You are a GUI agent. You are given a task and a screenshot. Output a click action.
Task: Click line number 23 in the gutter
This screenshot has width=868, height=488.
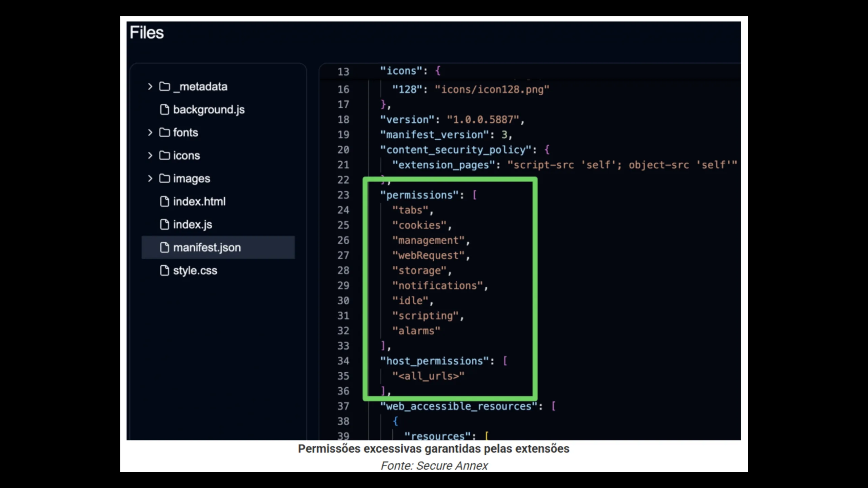point(343,195)
